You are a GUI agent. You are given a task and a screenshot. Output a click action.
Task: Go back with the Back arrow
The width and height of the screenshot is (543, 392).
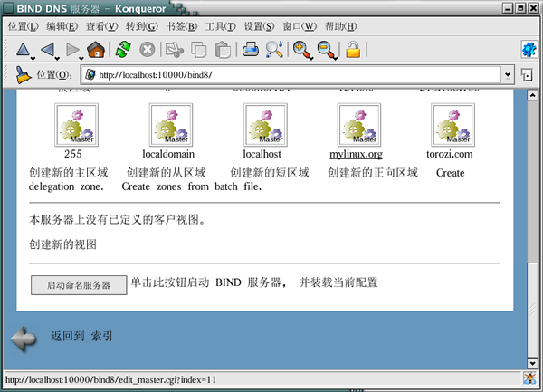pyautogui.click(x=47, y=50)
